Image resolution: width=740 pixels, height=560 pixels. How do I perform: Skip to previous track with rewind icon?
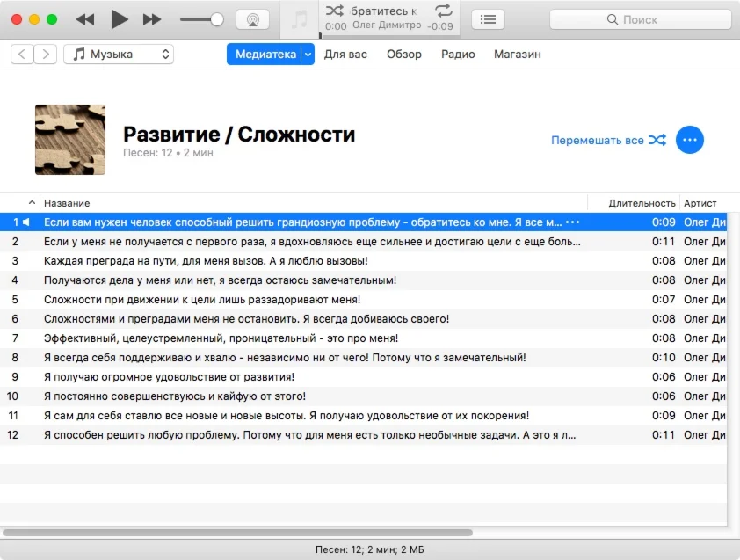(85, 19)
